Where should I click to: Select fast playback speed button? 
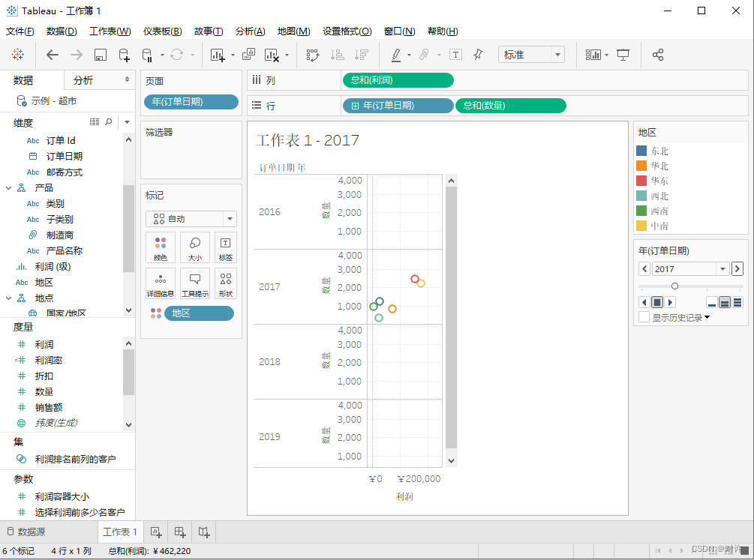tap(737, 302)
